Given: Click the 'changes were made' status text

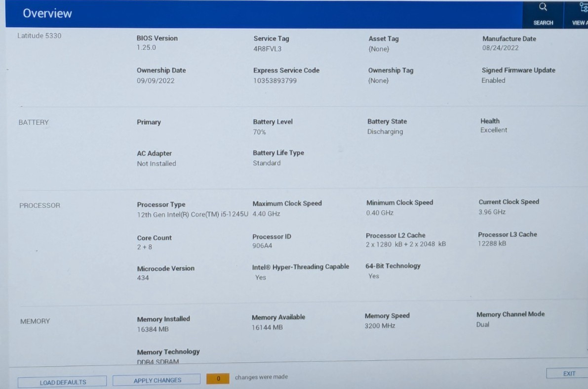Looking at the screenshot, I should click(x=261, y=377).
